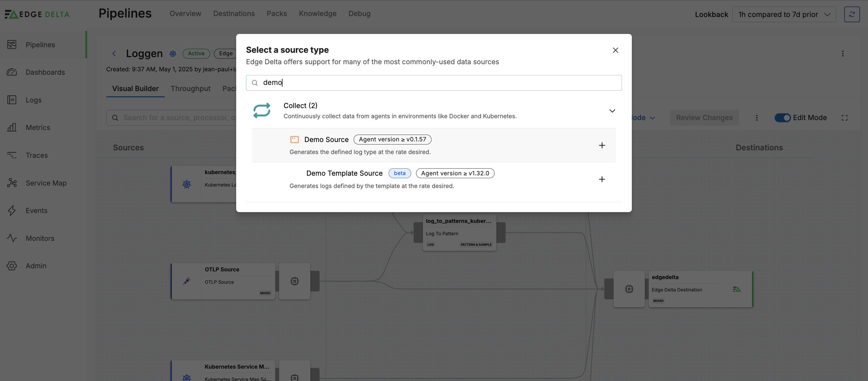Image resolution: width=868 pixels, height=381 pixels.
Task: Toggle Edit Mode switch off
Action: 782,118
